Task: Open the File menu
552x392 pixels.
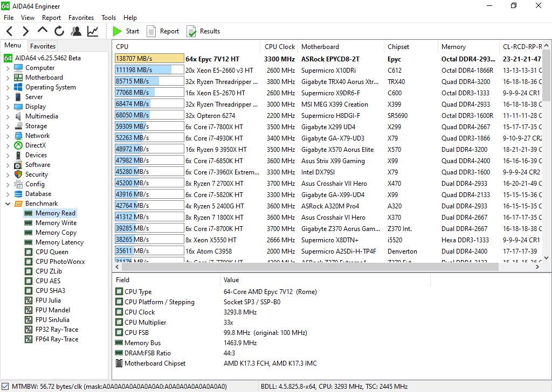Action: click(9, 18)
